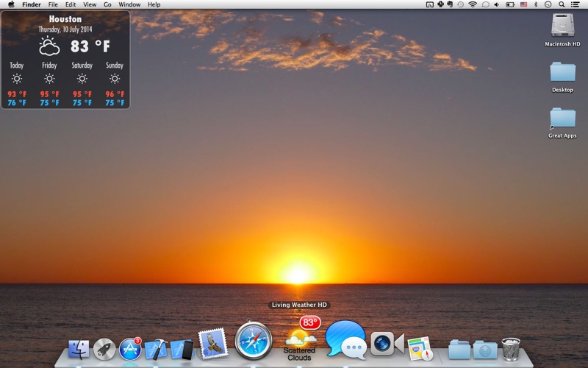Launch FaceTime from the Dock
The width and height of the screenshot is (588, 368).
coord(387,343)
